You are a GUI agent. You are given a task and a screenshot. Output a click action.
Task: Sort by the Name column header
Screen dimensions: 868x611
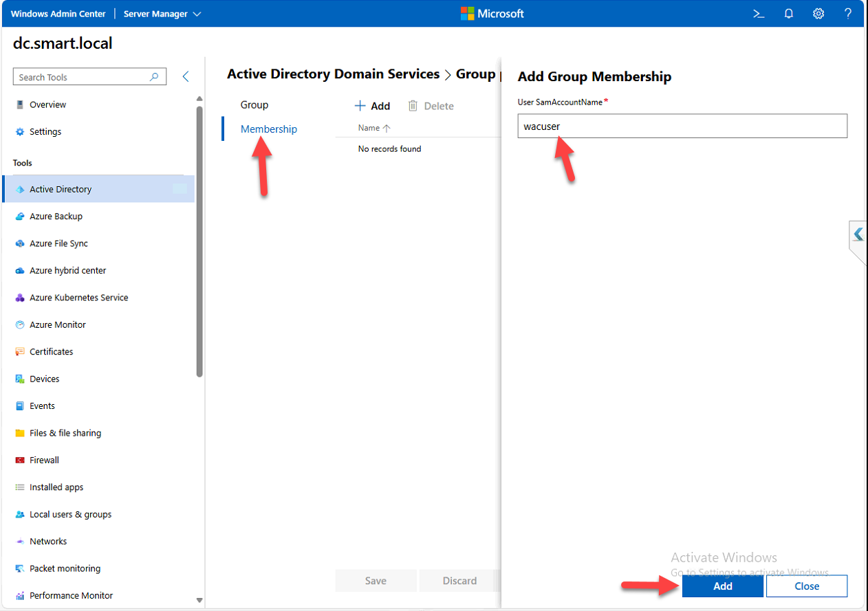tap(374, 128)
